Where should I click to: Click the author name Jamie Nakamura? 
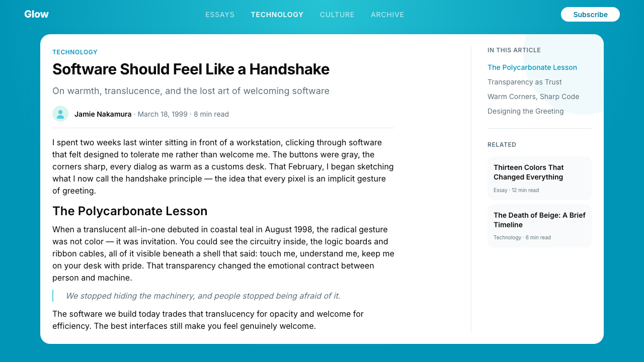pos(103,114)
